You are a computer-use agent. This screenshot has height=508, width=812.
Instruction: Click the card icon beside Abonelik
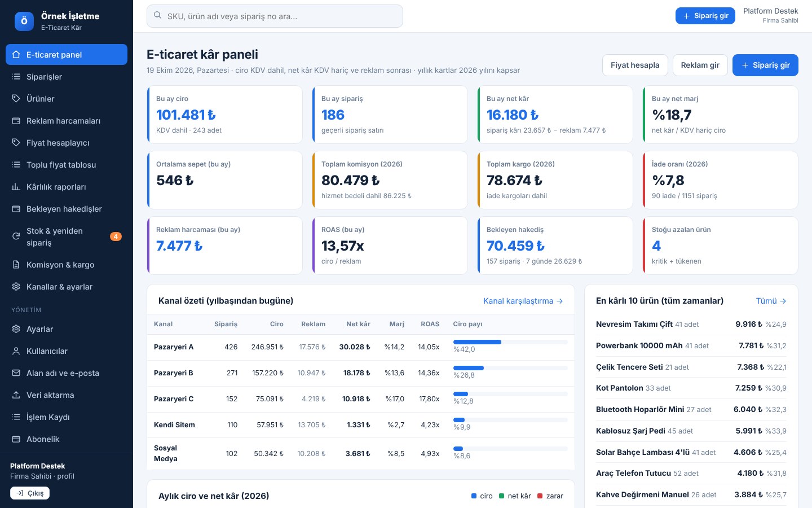16,439
